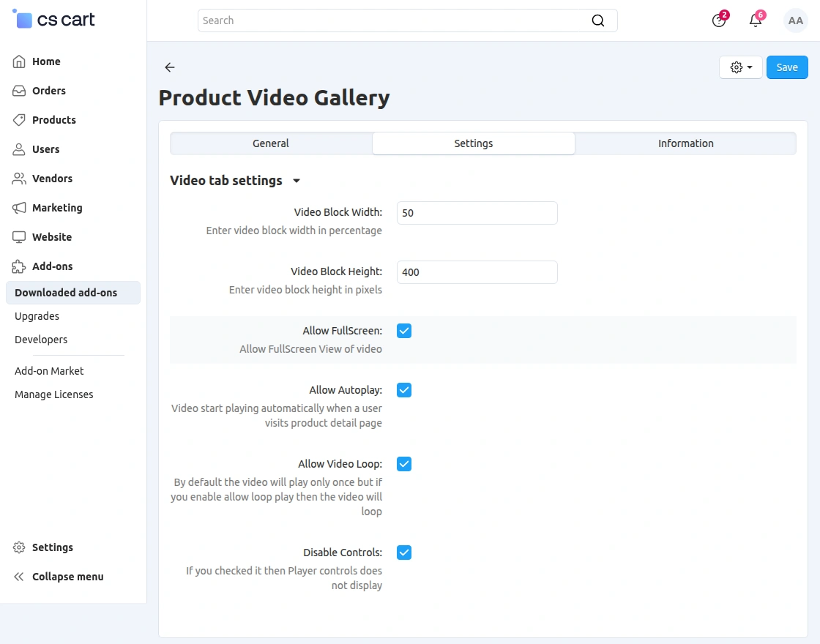Click the Save button
Screen dimensions: 820x644
pos(787,67)
